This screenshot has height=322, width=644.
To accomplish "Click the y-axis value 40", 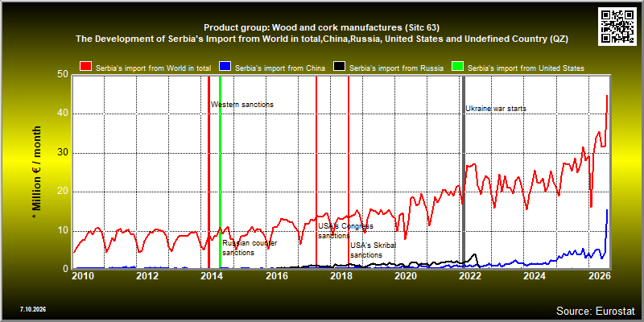I will pos(63,114).
